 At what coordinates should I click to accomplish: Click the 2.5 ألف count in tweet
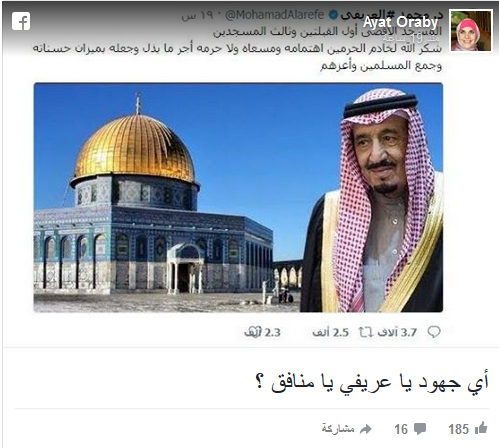tap(330, 332)
